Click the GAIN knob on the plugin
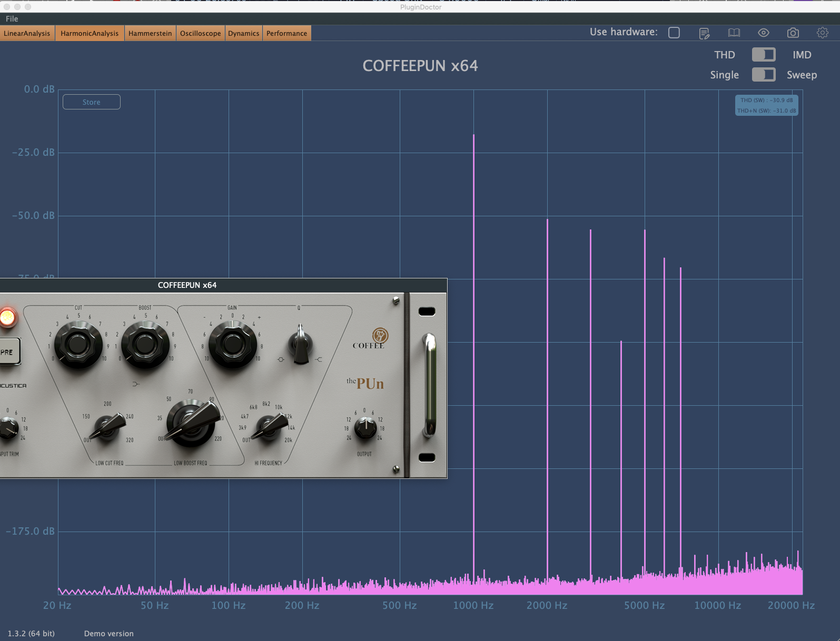Screen dimensions: 840x641 pos(232,345)
